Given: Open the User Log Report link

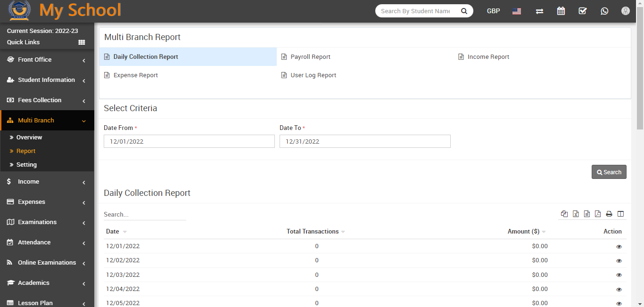Looking at the screenshot, I should [x=313, y=75].
